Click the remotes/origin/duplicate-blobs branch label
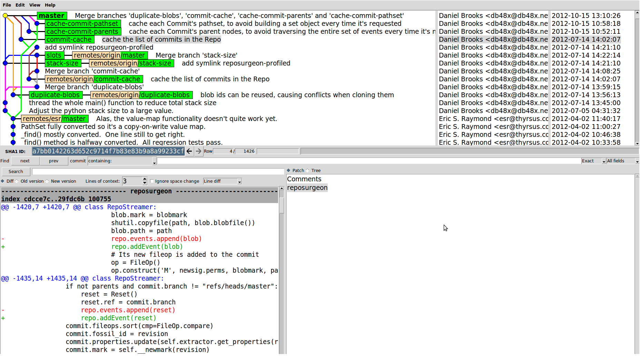The image size is (640, 364). pos(141,95)
